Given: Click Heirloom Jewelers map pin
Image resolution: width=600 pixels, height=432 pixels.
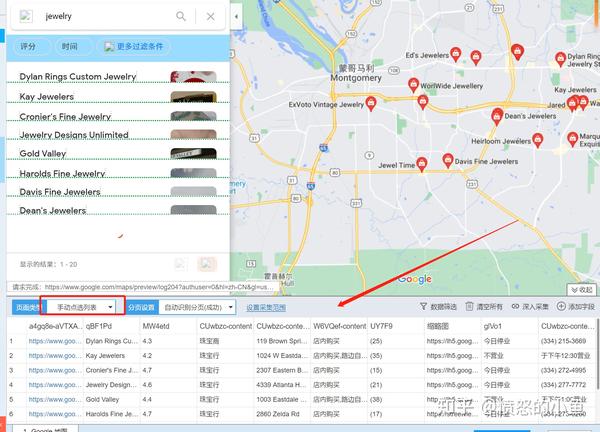Looking at the screenshot, I should (537, 140).
